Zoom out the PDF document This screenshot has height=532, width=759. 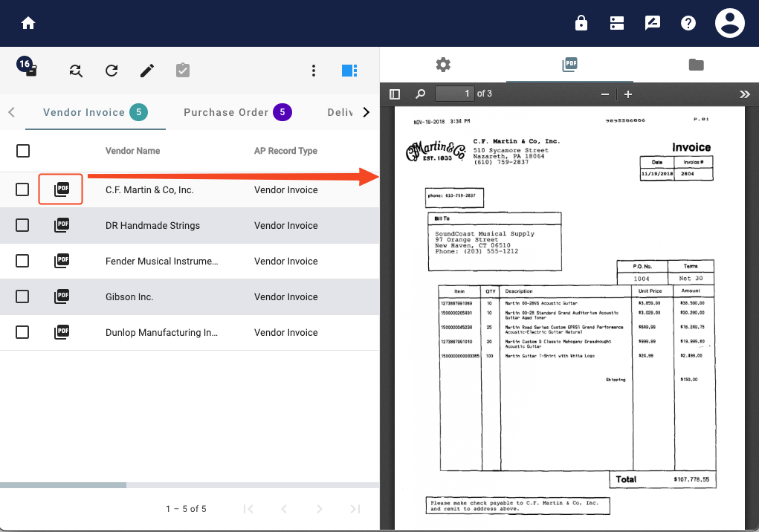point(604,94)
